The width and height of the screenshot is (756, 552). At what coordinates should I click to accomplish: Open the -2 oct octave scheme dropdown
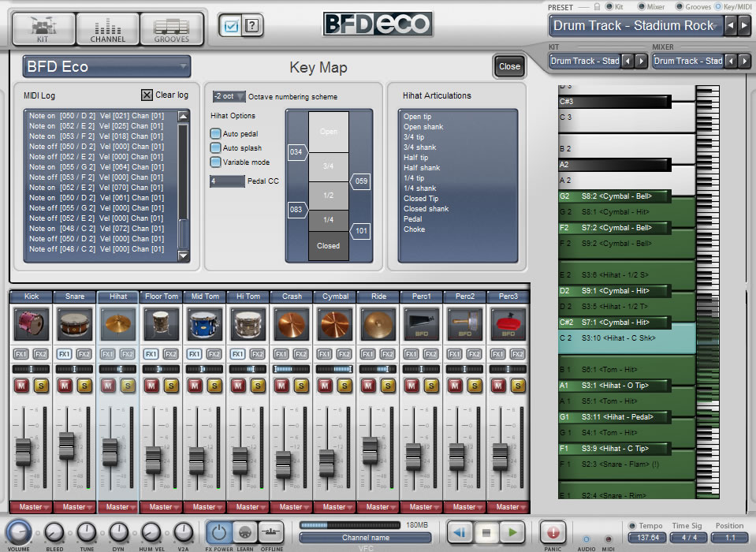click(229, 96)
